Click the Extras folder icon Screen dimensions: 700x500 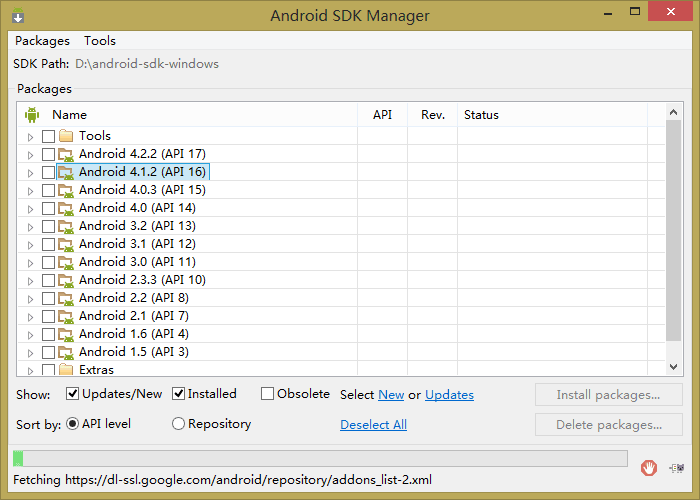pos(66,369)
